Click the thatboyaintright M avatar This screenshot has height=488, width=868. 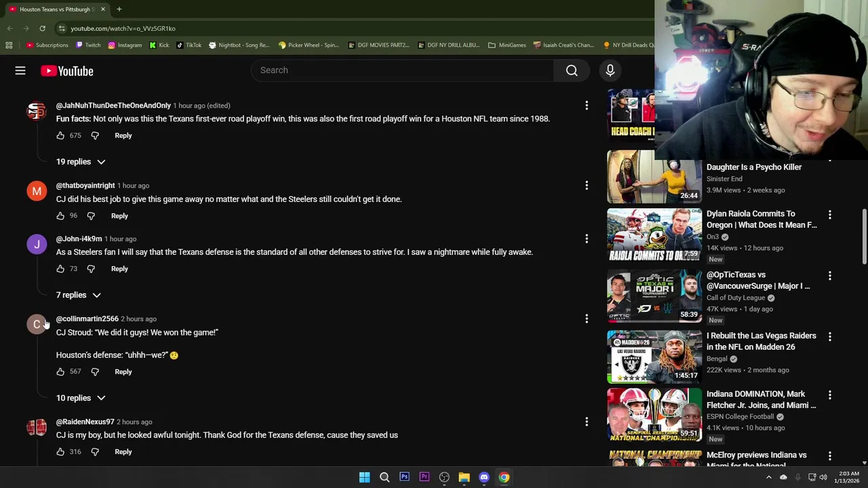tap(37, 191)
